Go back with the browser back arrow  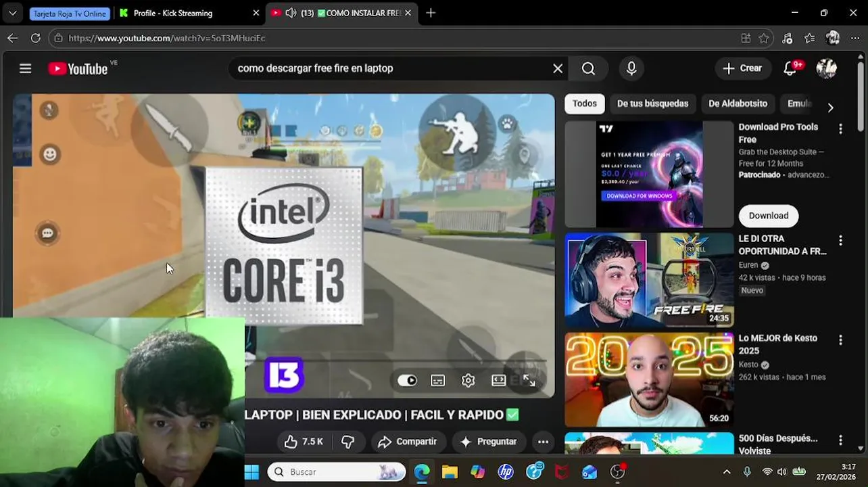pyautogui.click(x=12, y=39)
